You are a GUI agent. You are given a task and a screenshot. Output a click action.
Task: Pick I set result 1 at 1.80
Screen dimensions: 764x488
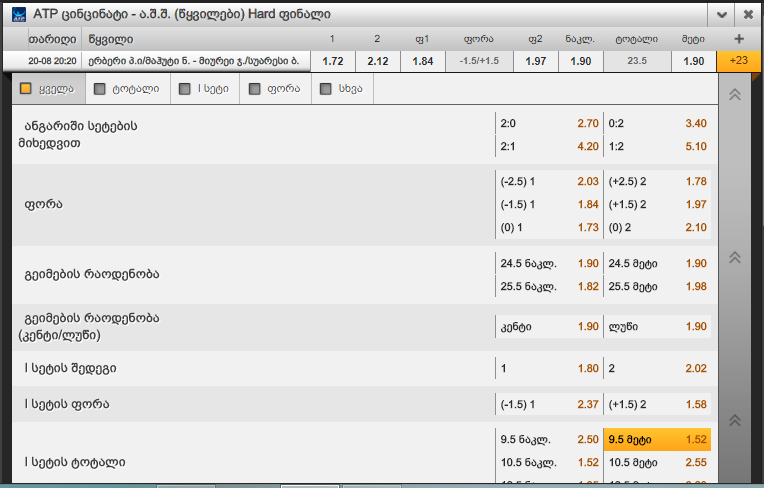549,368
